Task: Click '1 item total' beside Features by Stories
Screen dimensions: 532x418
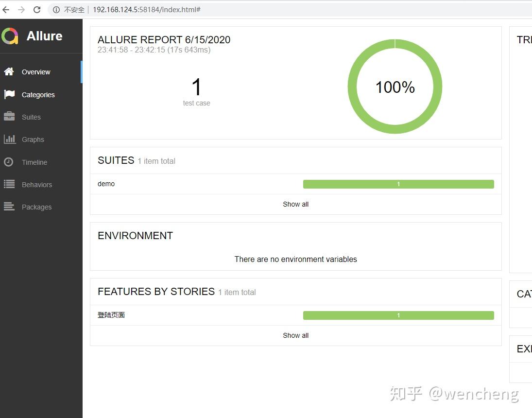Action: tap(237, 293)
